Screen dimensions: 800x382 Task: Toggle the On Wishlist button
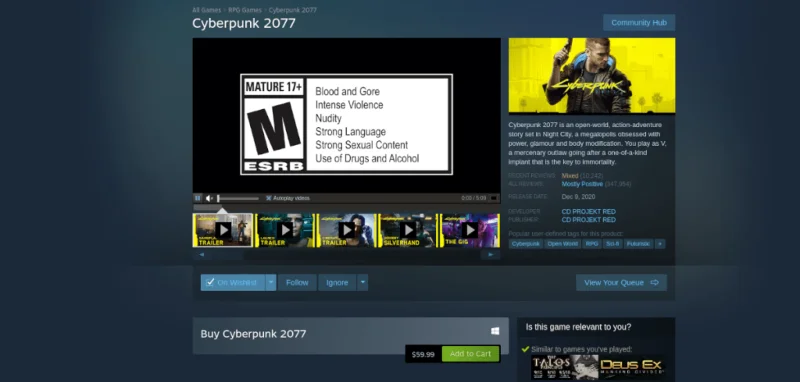233,283
